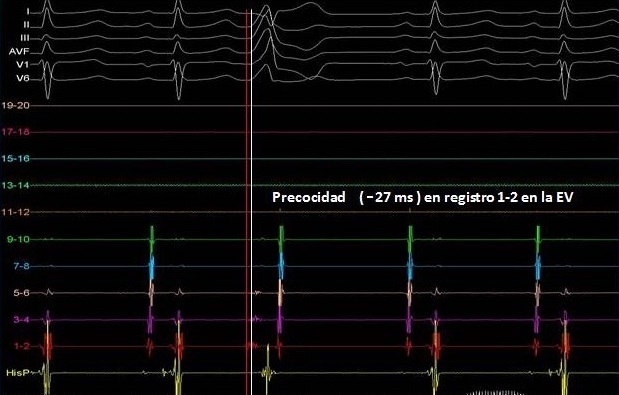Click the blue 7-8 channel label
This screenshot has width=619, height=395.
click(x=21, y=266)
